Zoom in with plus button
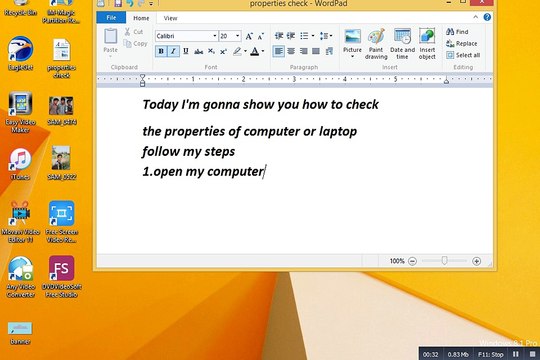Viewport: 540px width, 360px height. click(476, 261)
